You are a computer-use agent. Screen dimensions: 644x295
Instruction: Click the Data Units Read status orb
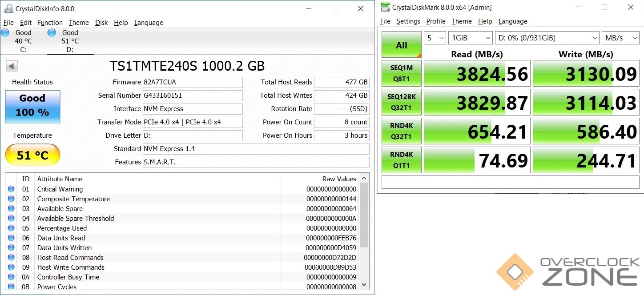pyautogui.click(x=11, y=238)
